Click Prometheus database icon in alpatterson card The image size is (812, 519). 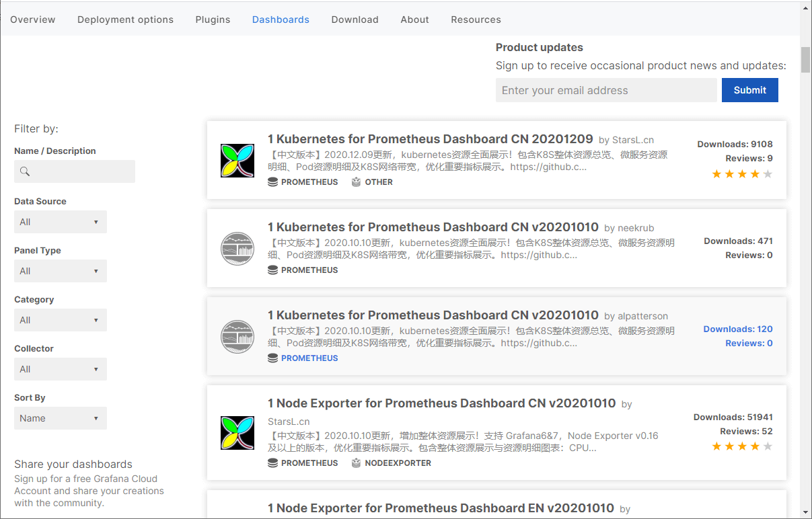[272, 358]
